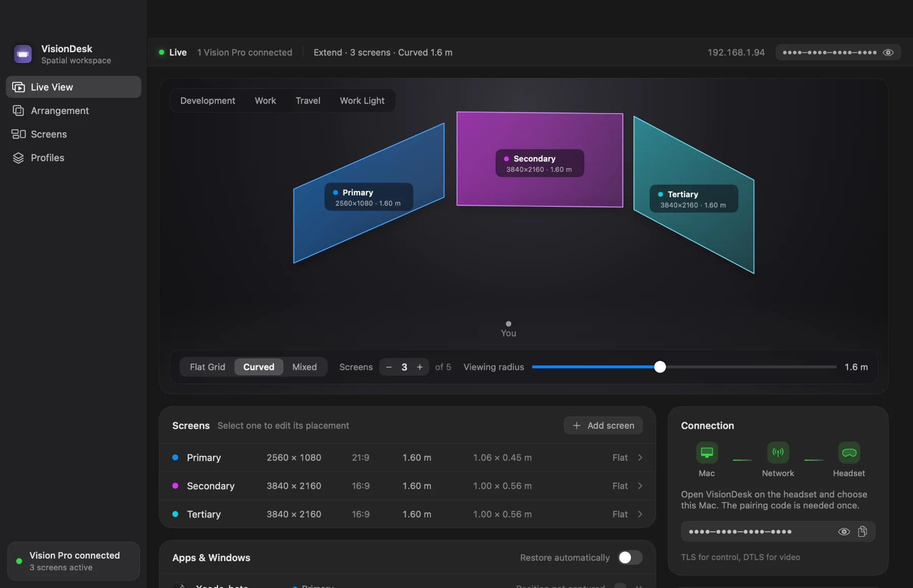Image resolution: width=913 pixels, height=588 pixels.
Task: Click the pairing code field in the Connection panel
Action: (778, 532)
